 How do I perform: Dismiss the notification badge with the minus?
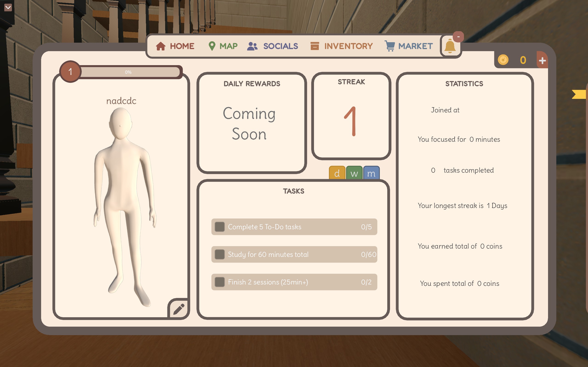click(x=458, y=37)
